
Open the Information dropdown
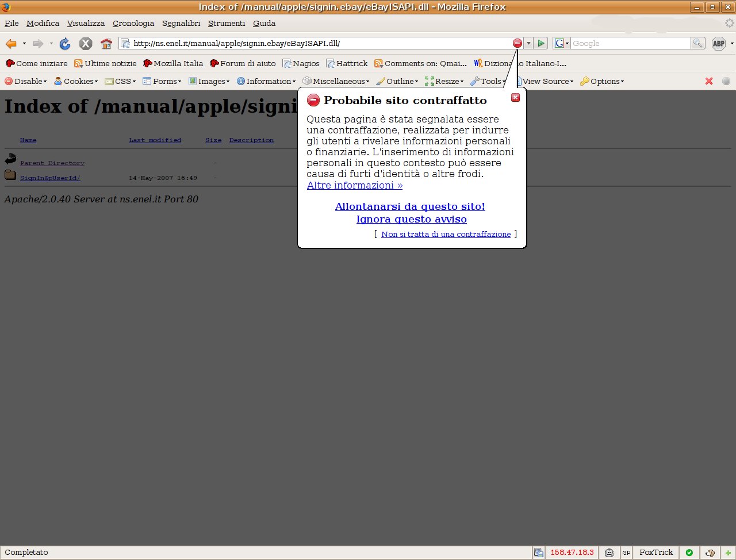coord(266,81)
